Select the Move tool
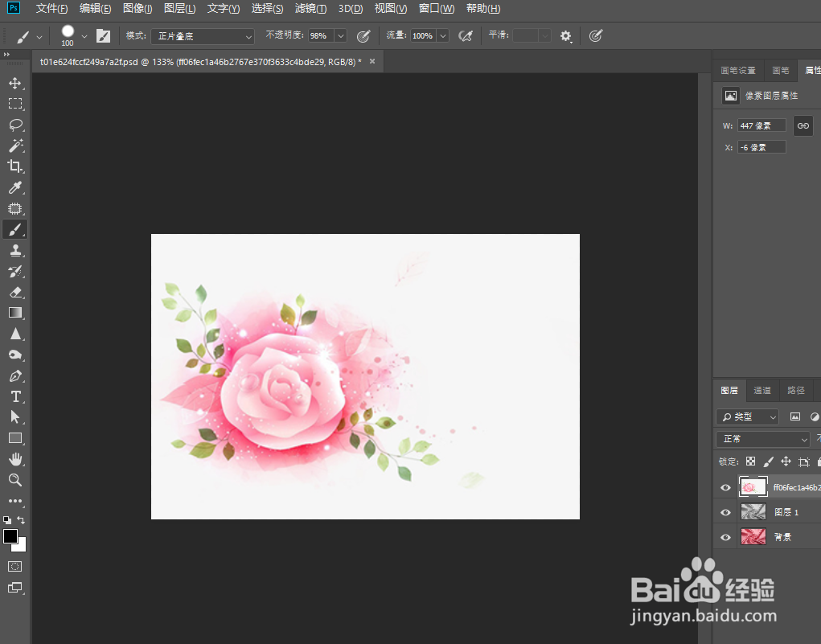Viewport: 821px width, 644px height. pyautogui.click(x=15, y=84)
